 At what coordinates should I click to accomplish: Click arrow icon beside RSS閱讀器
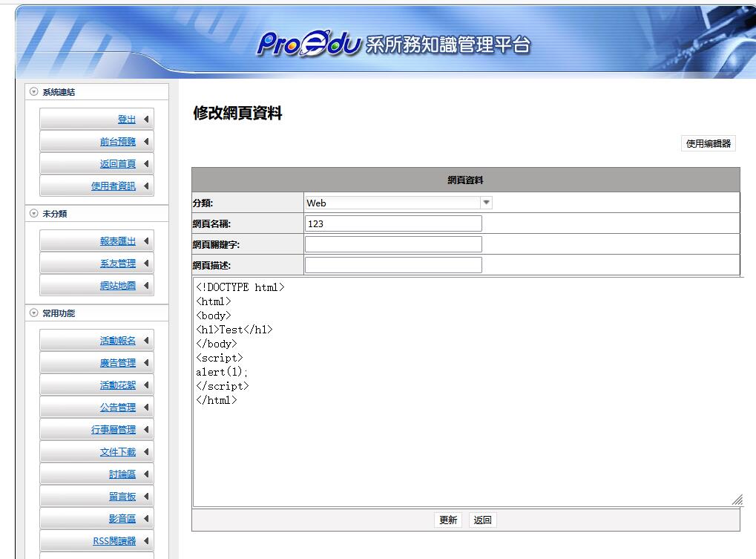pyautogui.click(x=146, y=541)
